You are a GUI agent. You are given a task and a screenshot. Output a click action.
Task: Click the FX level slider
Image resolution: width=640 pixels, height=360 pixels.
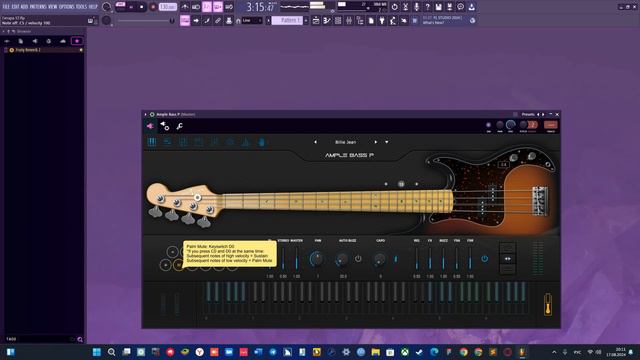pos(430,259)
